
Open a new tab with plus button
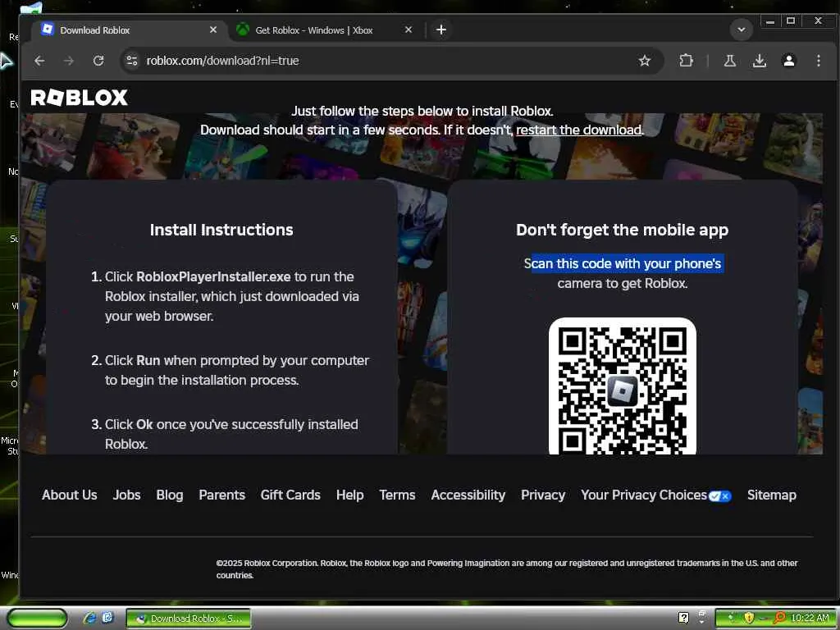point(441,30)
